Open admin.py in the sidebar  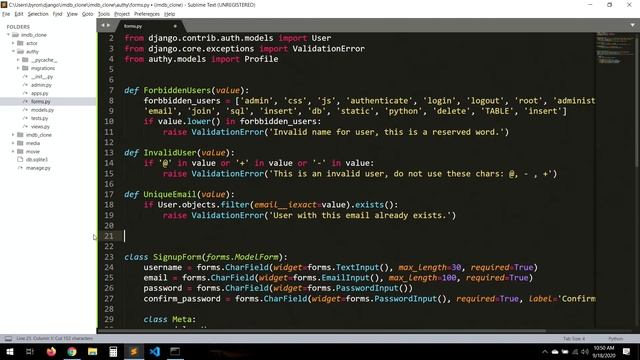pos(41,85)
